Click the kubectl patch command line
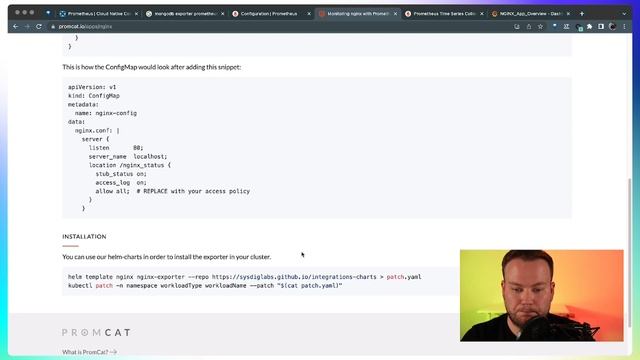The width and height of the screenshot is (640, 360). point(205,286)
